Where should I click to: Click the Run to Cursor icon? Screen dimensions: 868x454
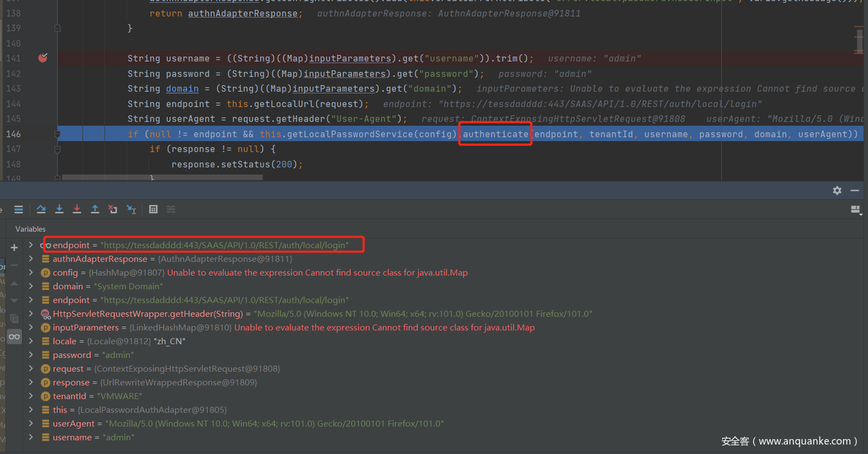(131, 209)
